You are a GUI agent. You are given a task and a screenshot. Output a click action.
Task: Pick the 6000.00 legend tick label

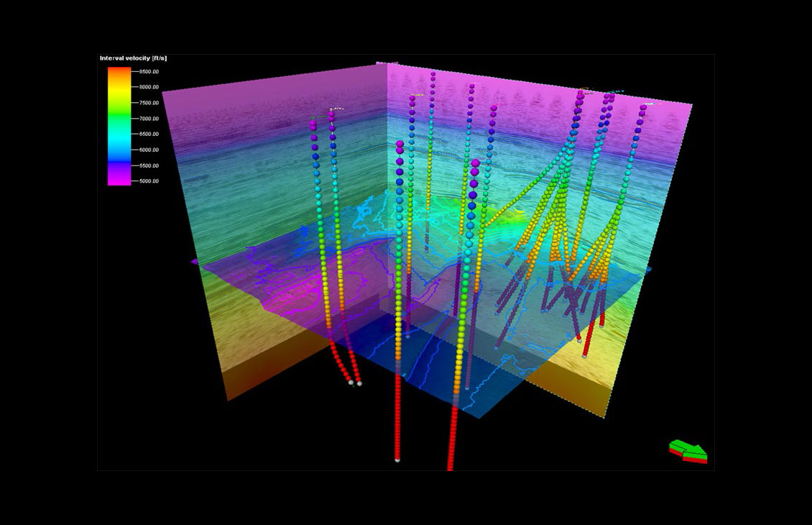tap(149, 150)
